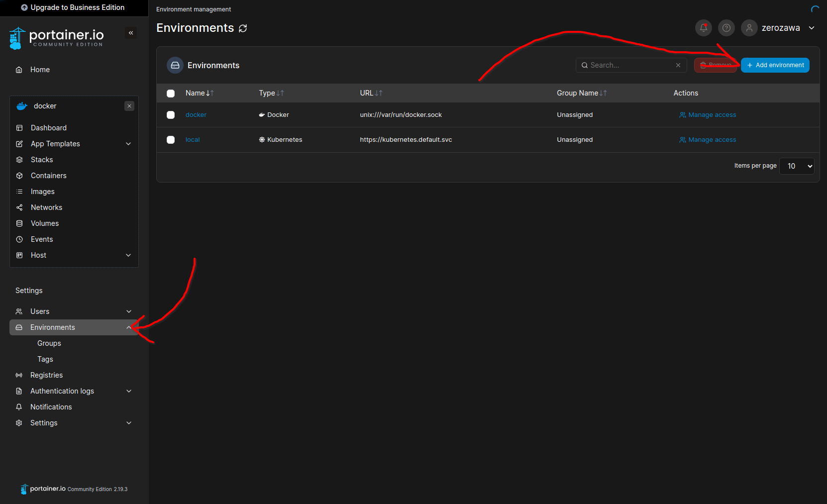Check the local environment row checkbox
Image resolution: width=827 pixels, height=504 pixels.
[x=171, y=140]
